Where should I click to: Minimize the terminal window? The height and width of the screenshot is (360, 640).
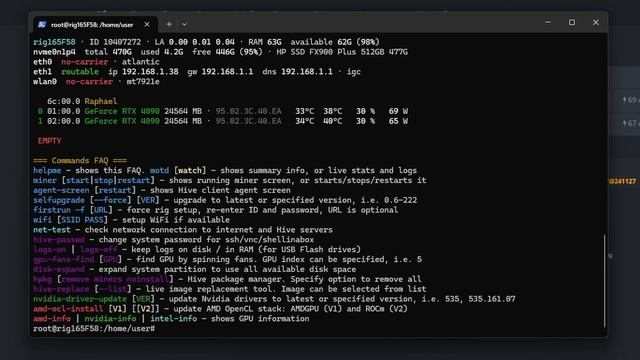coord(548,22)
